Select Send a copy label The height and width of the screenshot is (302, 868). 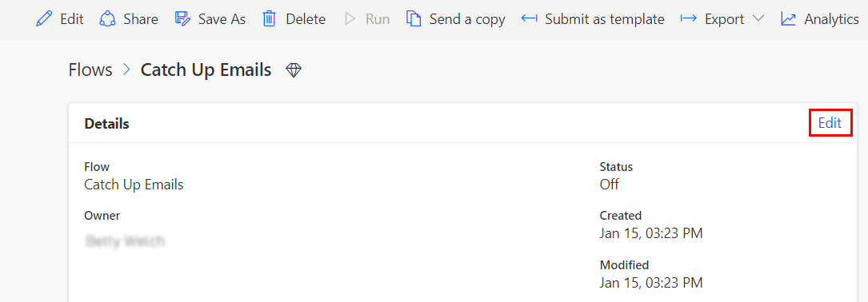pyautogui.click(x=467, y=19)
